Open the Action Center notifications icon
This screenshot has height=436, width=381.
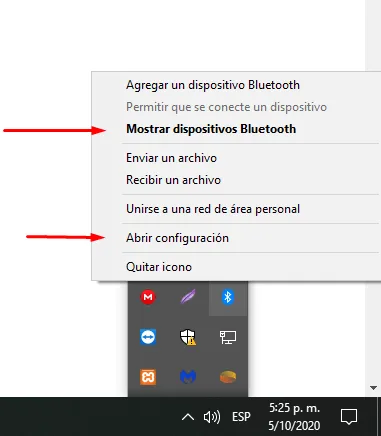point(349,417)
